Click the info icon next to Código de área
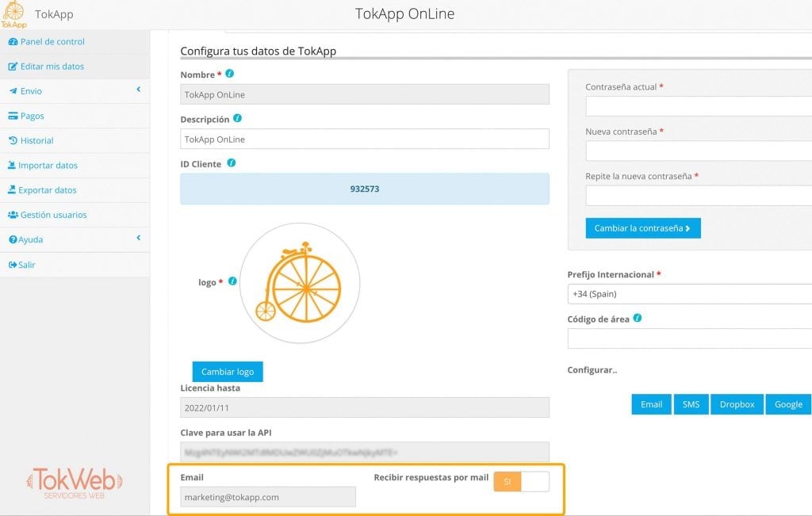The height and width of the screenshot is (516, 812). pyautogui.click(x=638, y=318)
